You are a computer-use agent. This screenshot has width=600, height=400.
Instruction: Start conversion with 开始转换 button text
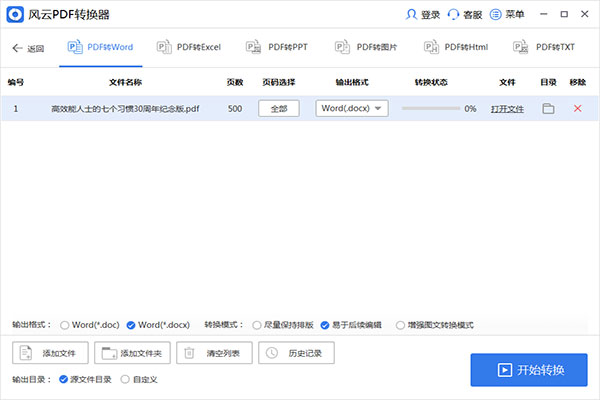click(x=541, y=370)
